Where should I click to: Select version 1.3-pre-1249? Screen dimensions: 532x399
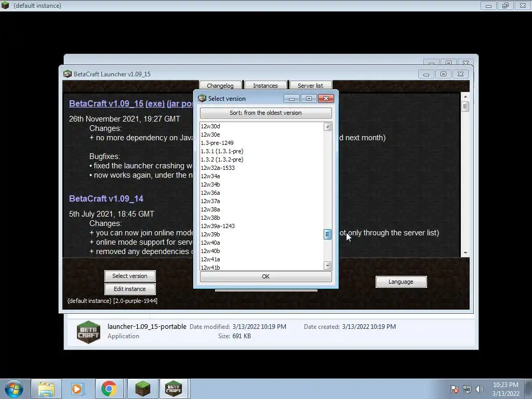(x=262, y=143)
